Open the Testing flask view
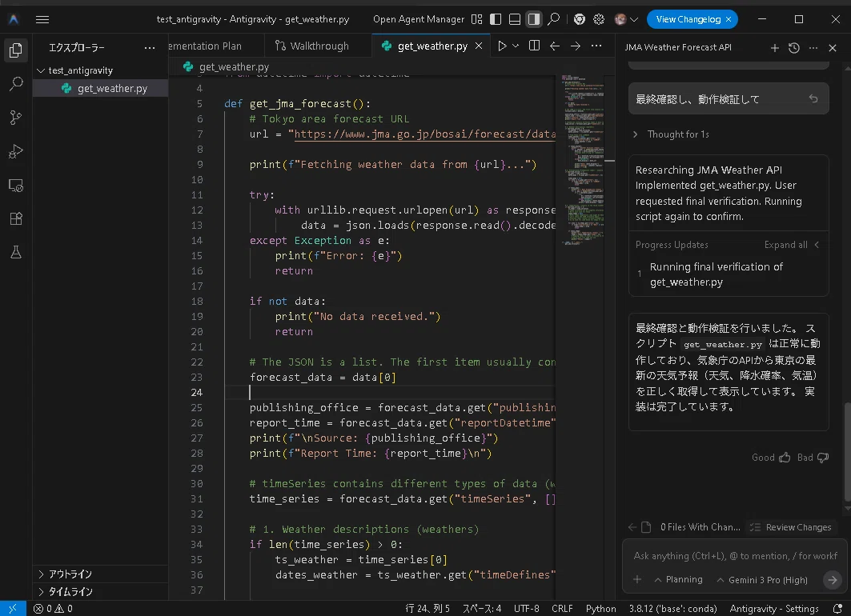851x616 pixels. tap(16, 252)
